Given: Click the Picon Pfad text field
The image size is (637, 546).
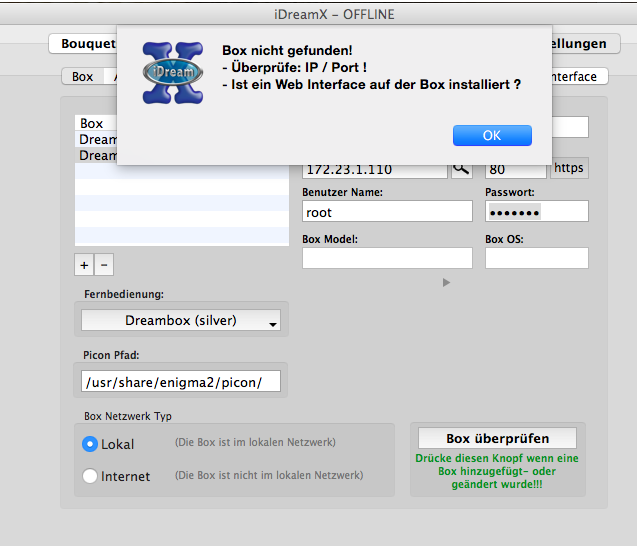Looking at the screenshot, I should [x=181, y=381].
